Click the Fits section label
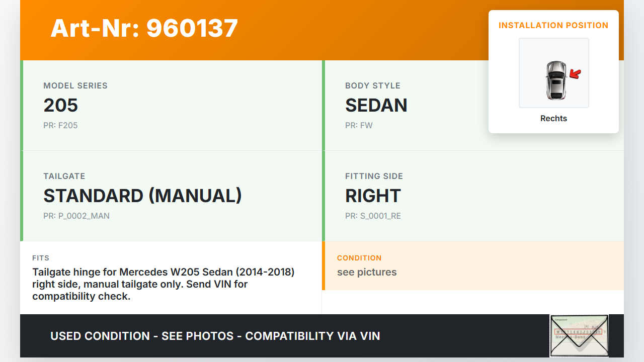 coord(41,258)
